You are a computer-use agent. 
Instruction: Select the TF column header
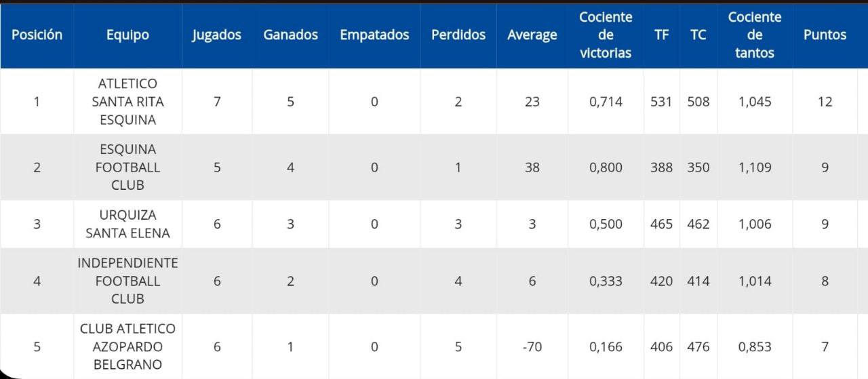[661, 35]
